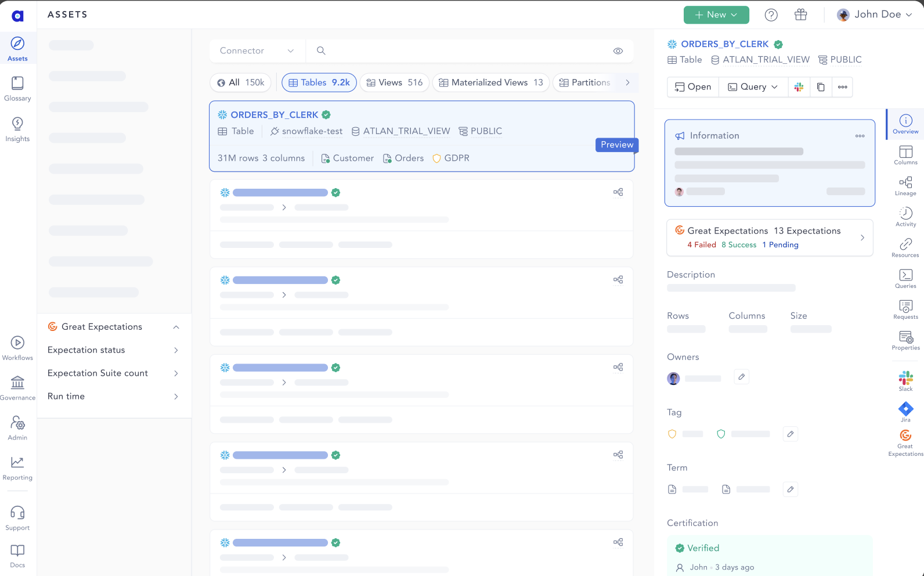Select the Partitions tab
The width and height of the screenshot is (924, 576).
584,82
